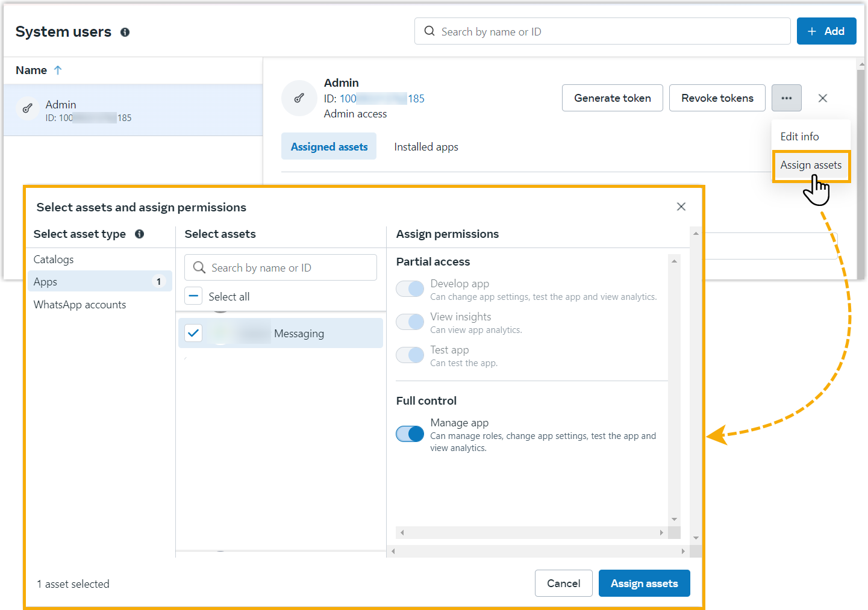Toggle the Develop app switch
The image size is (868, 610).
click(x=410, y=289)
